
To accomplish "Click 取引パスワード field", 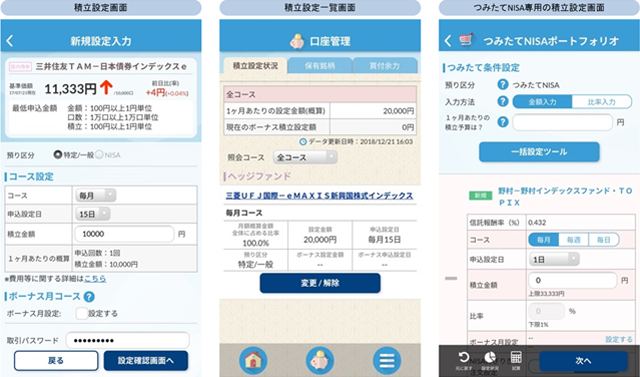I will (127, 340).
